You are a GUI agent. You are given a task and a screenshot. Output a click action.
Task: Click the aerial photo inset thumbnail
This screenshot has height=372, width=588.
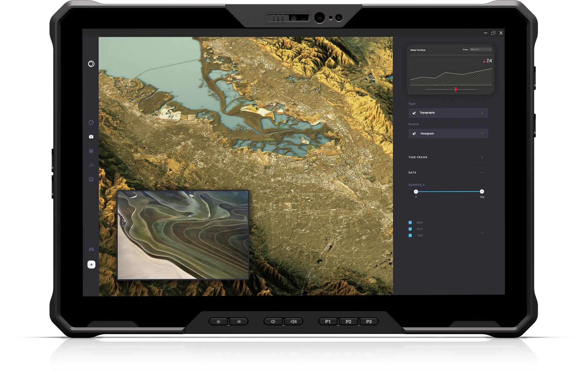[183, 235]
